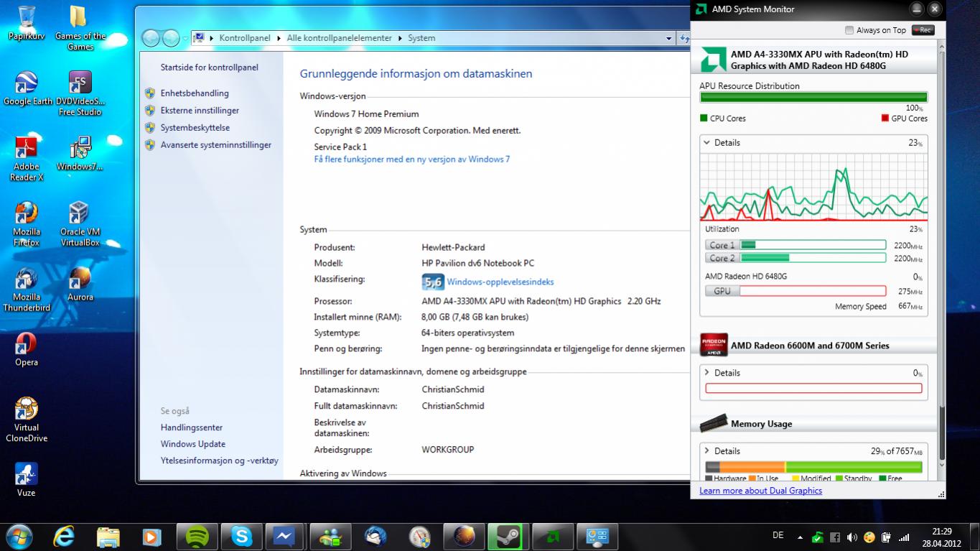This screenshot has width=980, height=551.
Task: Go back with the Explorer back button
Action: 151,38
